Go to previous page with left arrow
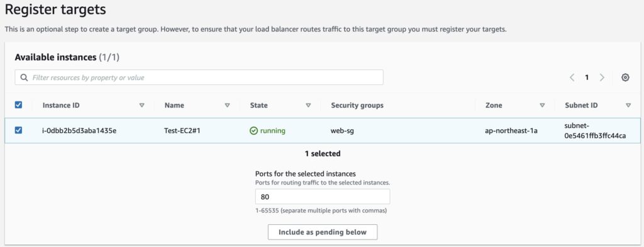The height and width of the screenshot is (247, 644). (572, 78)
